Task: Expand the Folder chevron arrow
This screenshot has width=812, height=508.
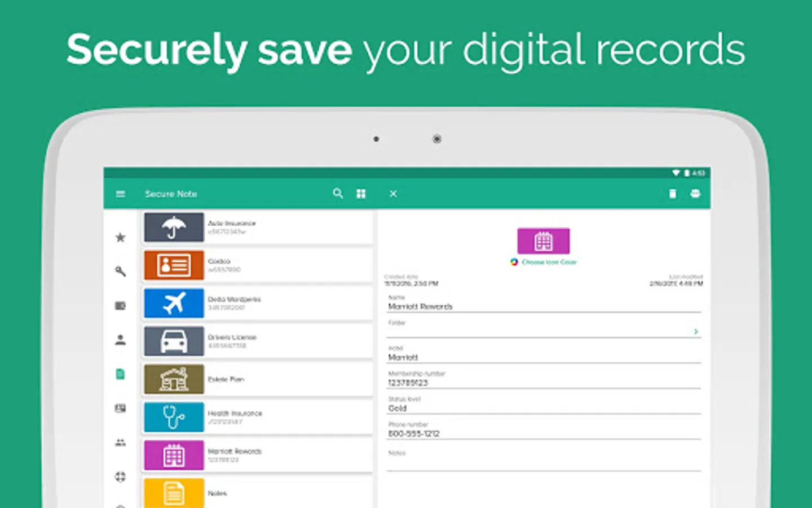Action: [696, 331]
